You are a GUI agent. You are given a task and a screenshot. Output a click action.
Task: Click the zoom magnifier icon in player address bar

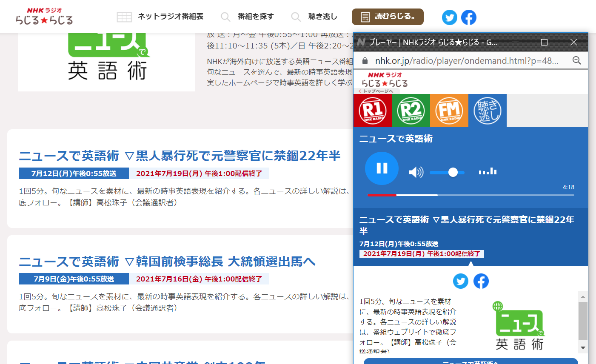577,60
